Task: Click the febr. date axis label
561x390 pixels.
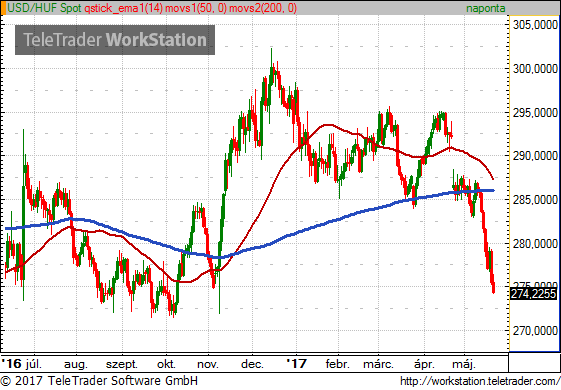Action: point(337,364)
